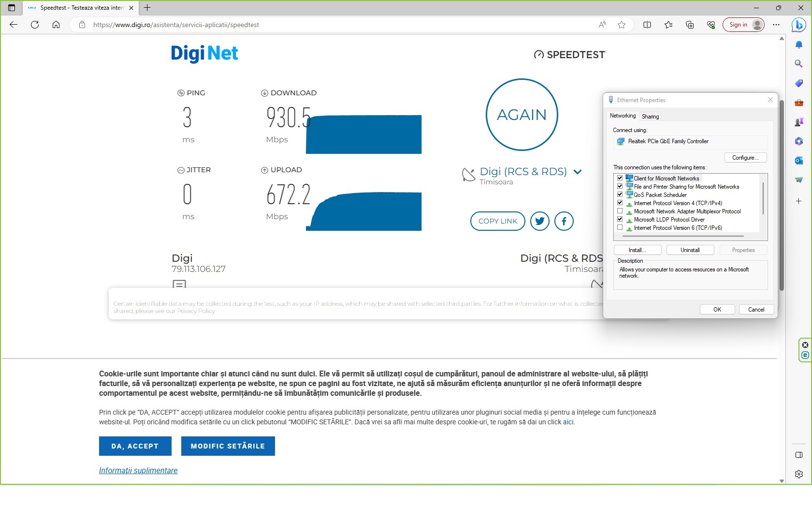Click MODIFIC SETĂRILE button
Screen dimensions: 812x508
pyautogui.click(x=228, y=446)
